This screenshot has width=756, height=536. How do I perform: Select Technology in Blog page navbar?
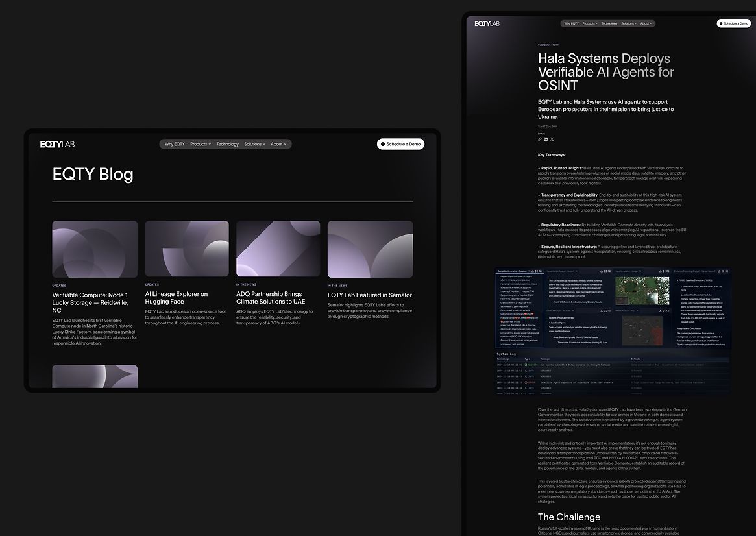227,144
